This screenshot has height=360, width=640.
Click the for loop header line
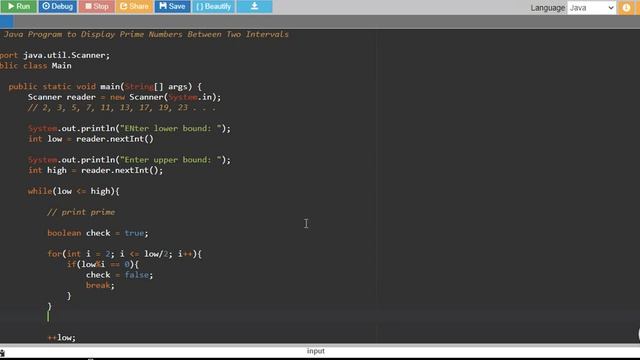(124, 254)
